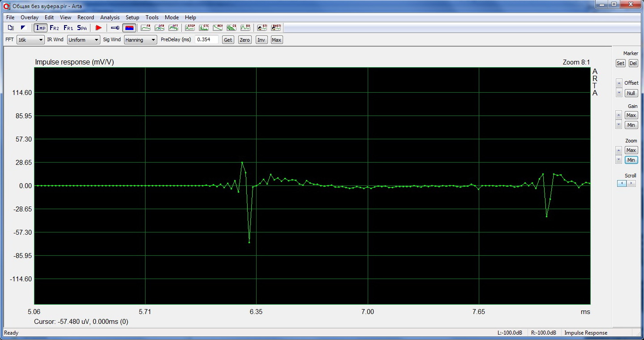Open 2FR dual frequency response icon
Viewport: 644px width, 340px height.
click(159, 28)
